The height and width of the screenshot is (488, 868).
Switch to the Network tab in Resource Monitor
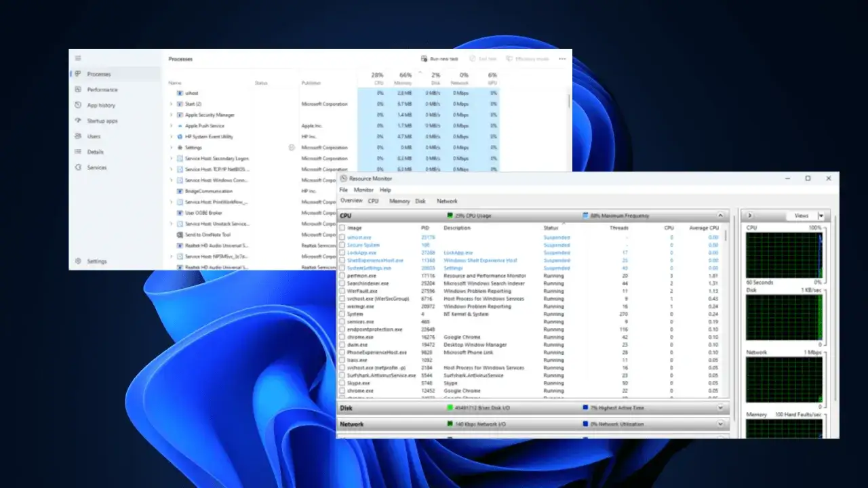[x=447, y=201]
